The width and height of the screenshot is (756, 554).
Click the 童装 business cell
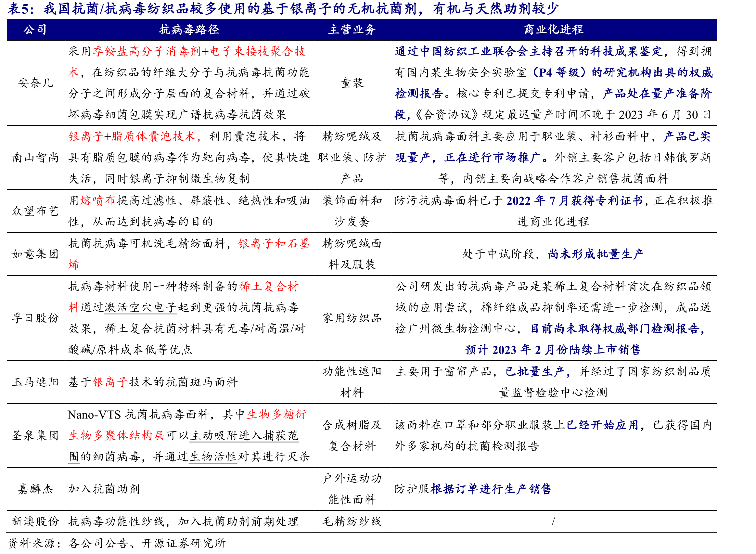click(x=352, y=83)
